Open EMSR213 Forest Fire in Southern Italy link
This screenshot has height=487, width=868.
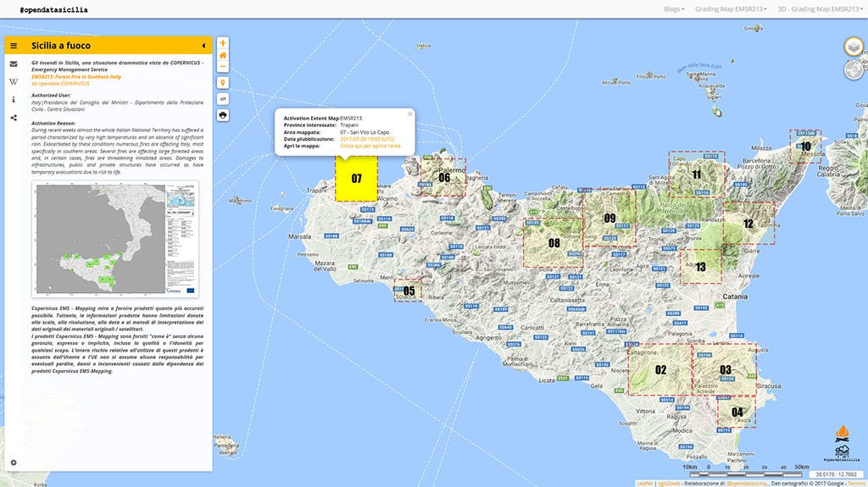point(76,77)
